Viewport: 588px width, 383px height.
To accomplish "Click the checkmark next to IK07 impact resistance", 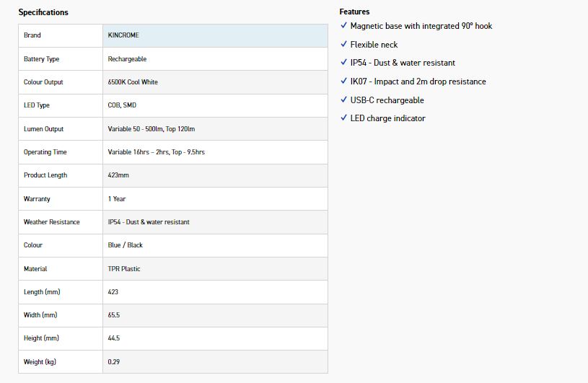I will coord(343,82).
